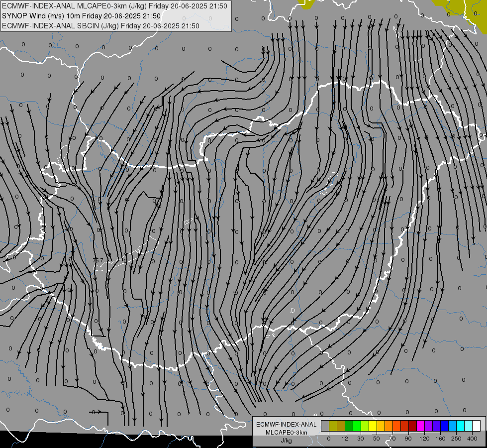Image resolution: width=487 pixels, height=448 pixels.
Task: Click the legend tick label '250'
Action: (x=456, y=439)
